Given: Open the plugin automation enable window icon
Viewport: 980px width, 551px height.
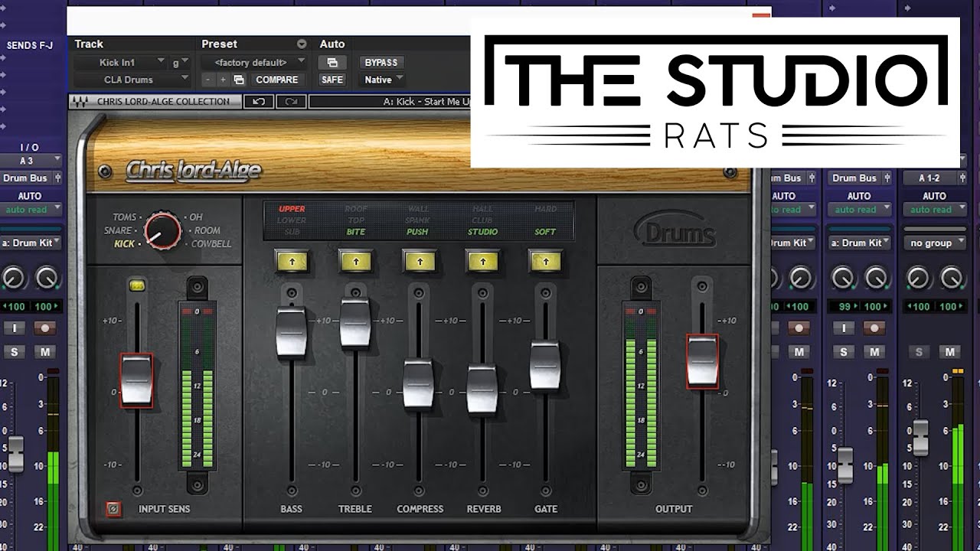Looking at the screenshot, I should pos(332,62).
